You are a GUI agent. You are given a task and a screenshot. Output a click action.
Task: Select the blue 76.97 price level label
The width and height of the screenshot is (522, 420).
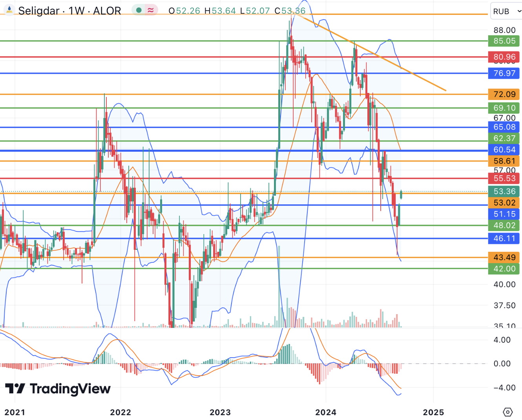click(x=504, y=73)
